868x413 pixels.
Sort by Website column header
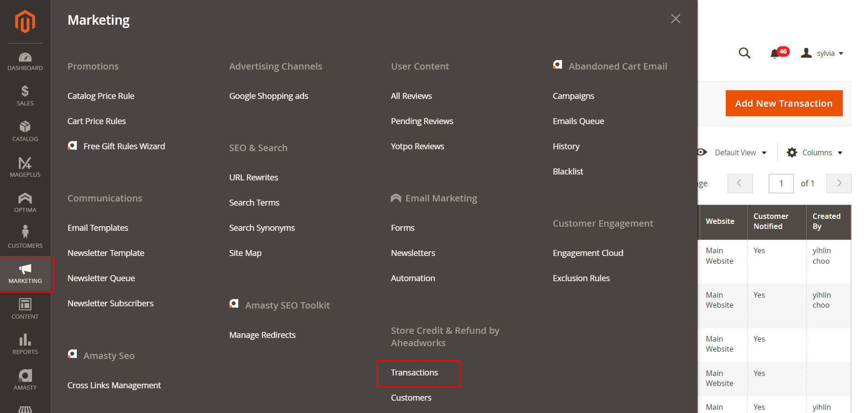[723, 222]
